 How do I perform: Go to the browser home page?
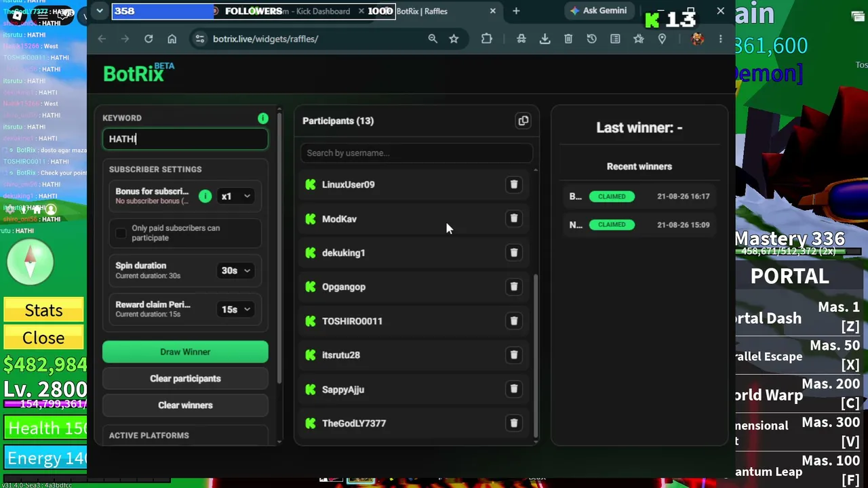tap(172, 39)
